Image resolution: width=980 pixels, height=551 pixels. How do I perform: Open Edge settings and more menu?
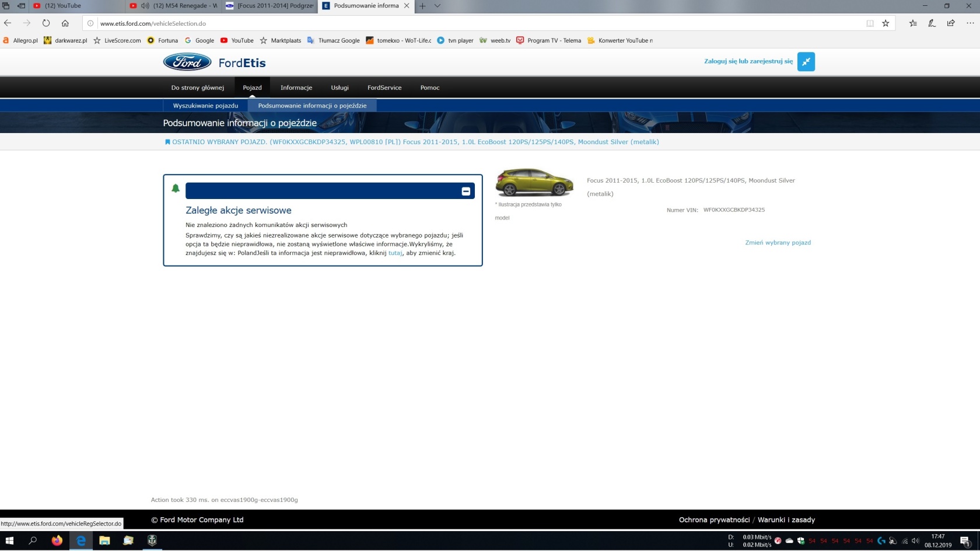[970, 23]
